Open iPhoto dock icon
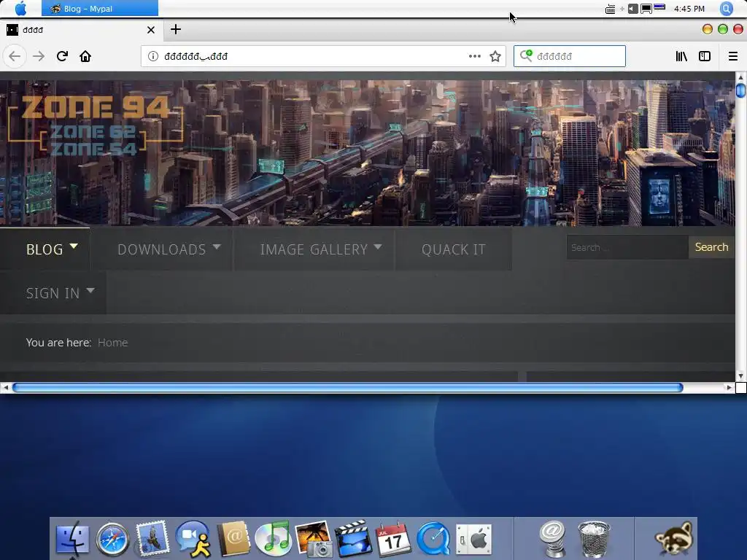 [x=314, y=539]
